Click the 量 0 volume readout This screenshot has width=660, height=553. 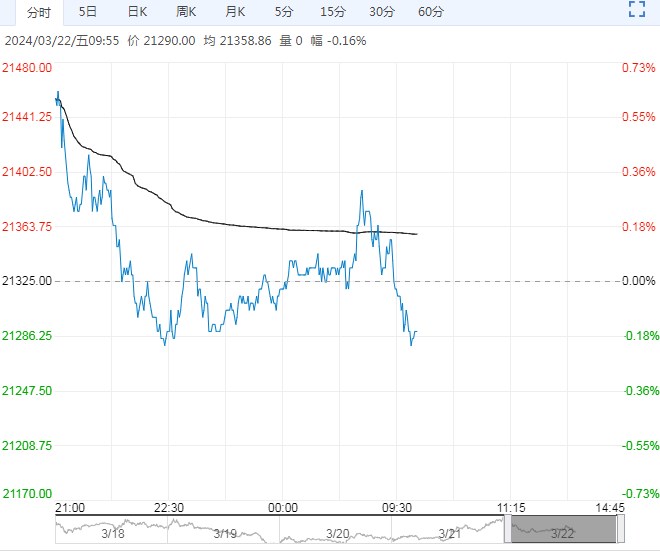click(x=291, y=41)
